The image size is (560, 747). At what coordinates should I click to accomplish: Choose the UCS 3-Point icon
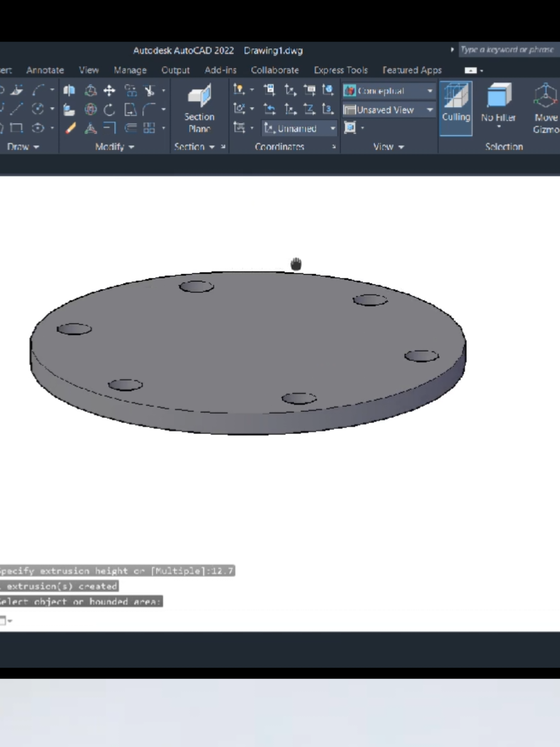point(328,109)
